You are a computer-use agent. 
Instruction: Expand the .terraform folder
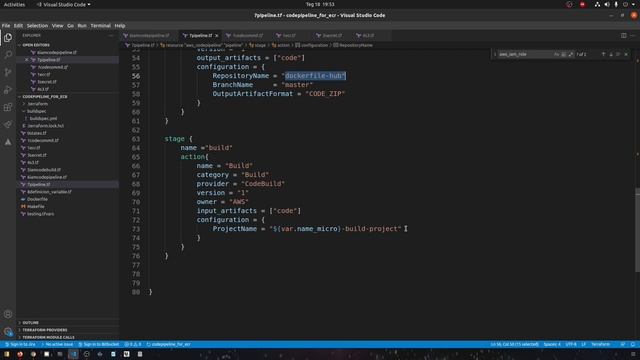pyautogui.click(x=38, y=104)
